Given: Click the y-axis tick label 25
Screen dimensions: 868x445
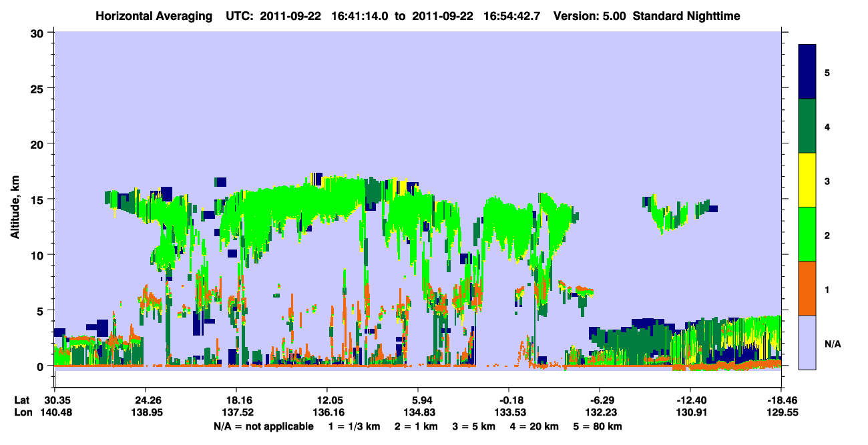Looking at the screenshot, I should [x=39, y=88].
